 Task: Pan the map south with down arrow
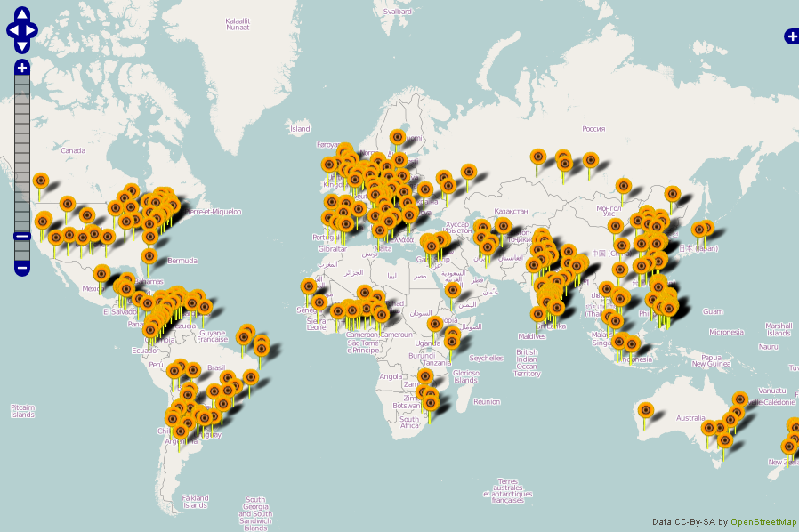click(22, 45)
